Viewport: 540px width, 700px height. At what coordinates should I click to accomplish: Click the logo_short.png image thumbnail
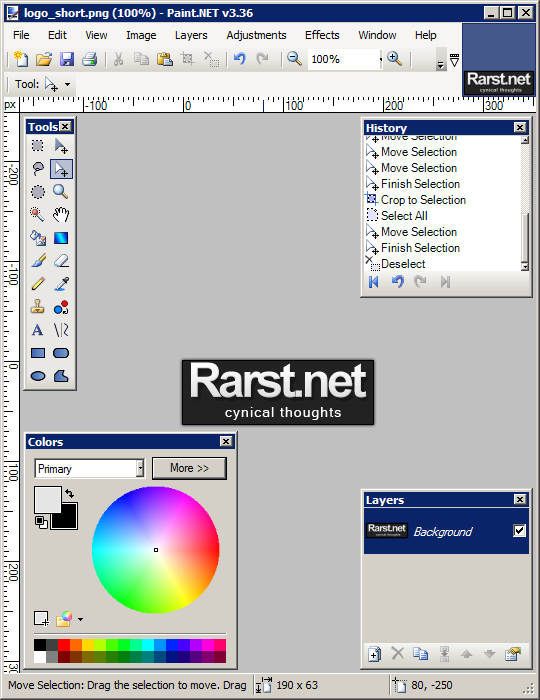tap(499, 59)
